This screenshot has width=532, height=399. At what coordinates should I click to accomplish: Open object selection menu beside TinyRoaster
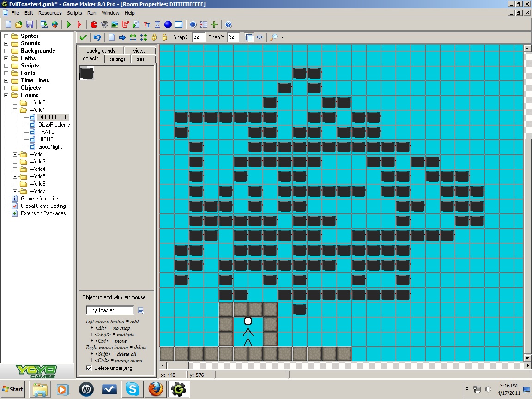pos(141,310)
